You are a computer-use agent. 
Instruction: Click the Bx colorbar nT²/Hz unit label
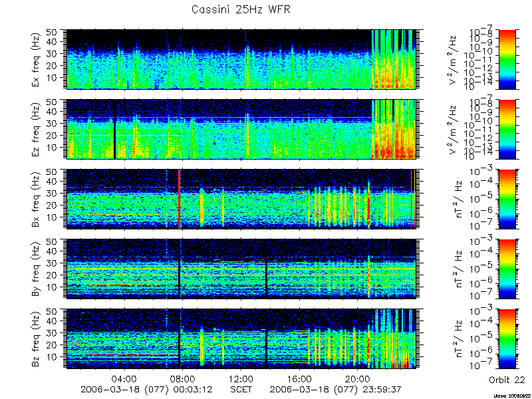[459, 199]
